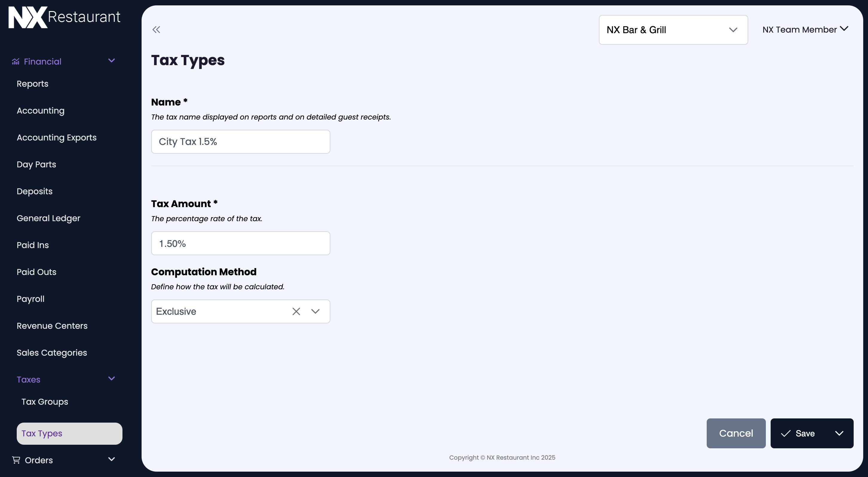
Task: Collapse sidebar with double-chevron icon
Action: pos(156,30)
